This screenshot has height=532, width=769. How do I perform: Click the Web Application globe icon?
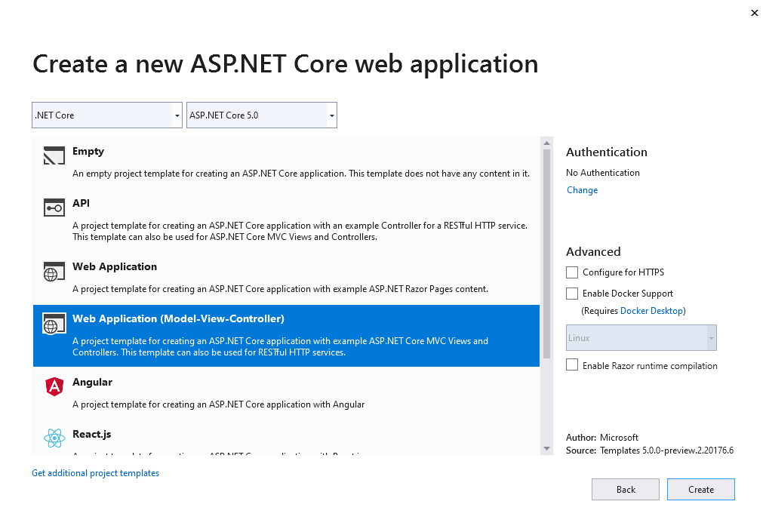point(54,272)
